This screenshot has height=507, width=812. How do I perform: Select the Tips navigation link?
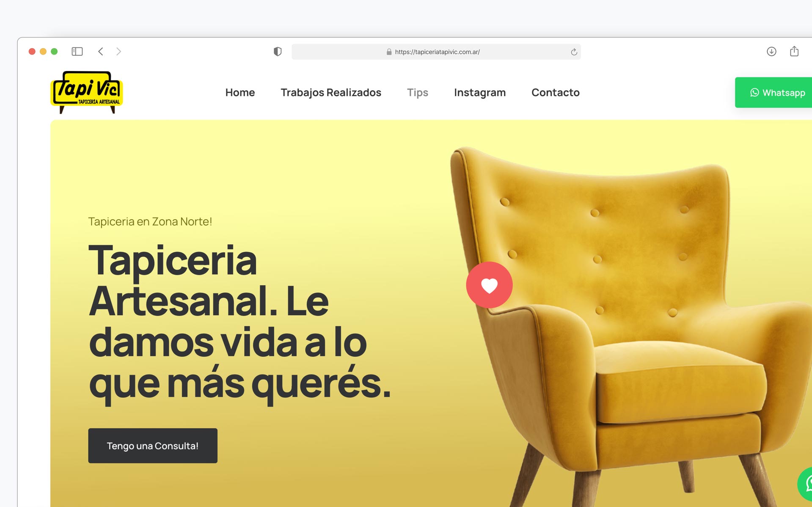point(418,92)
